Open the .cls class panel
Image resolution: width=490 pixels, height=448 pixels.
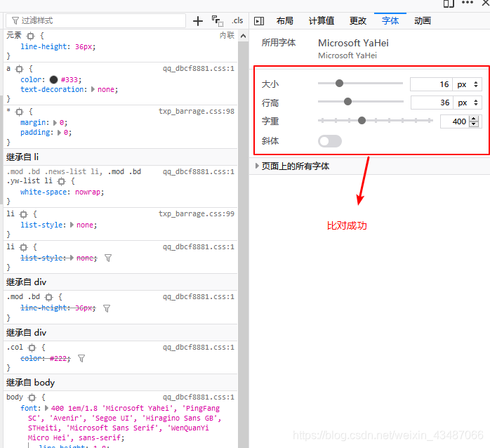[237, 20]
